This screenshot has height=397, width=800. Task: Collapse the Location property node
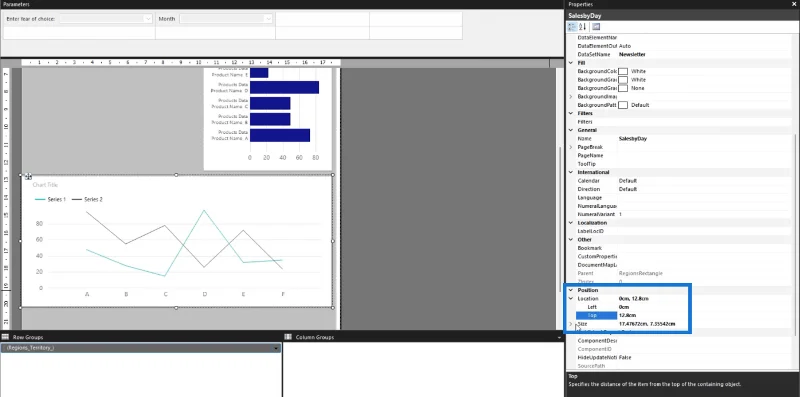click(571, 299)
